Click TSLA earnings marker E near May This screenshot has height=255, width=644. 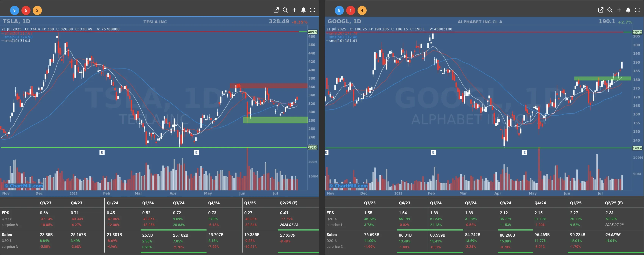196,152
